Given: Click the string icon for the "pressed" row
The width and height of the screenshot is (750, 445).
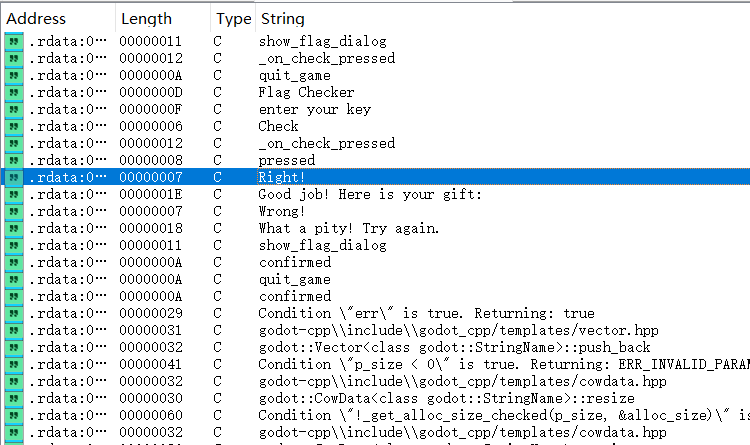Looking at the screenshot, I should pyautogui.click(x=13, y=160).
